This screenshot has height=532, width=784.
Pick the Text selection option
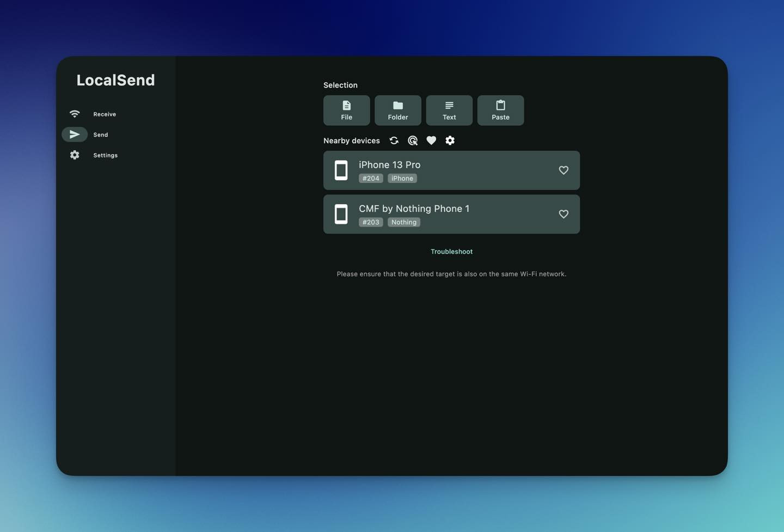pyautogui.click(x=449, y=111)
